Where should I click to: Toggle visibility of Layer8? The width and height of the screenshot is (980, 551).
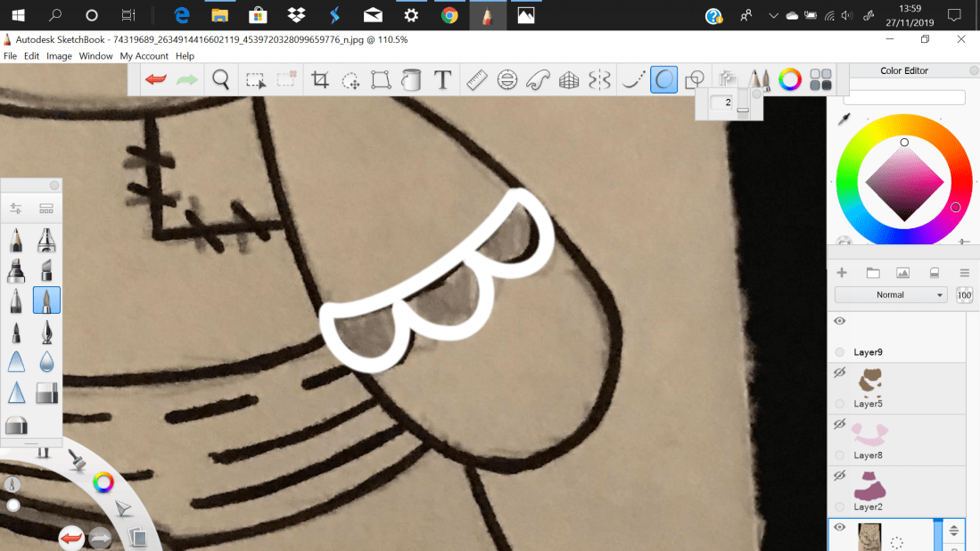[838, 424]
